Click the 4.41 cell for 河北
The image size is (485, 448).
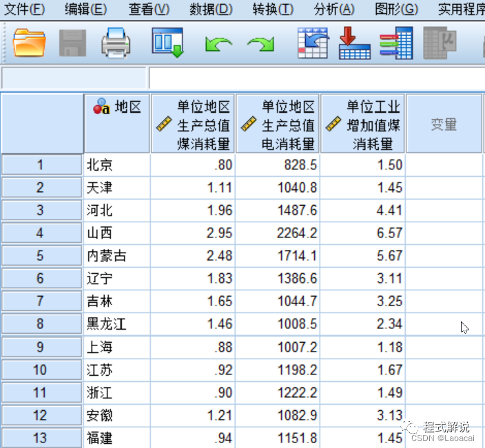(x=362, y=210)
